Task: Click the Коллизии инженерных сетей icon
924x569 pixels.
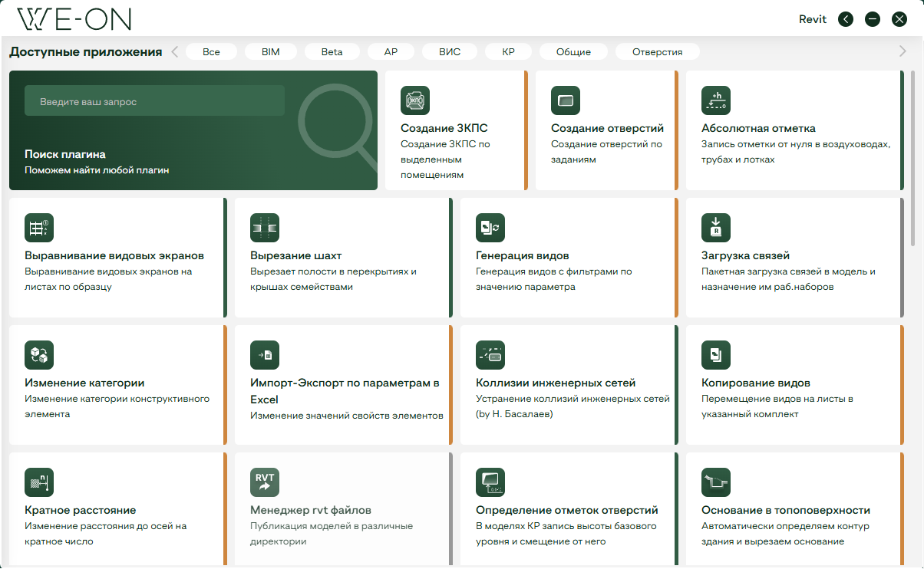Action: (x=490, y=355)
